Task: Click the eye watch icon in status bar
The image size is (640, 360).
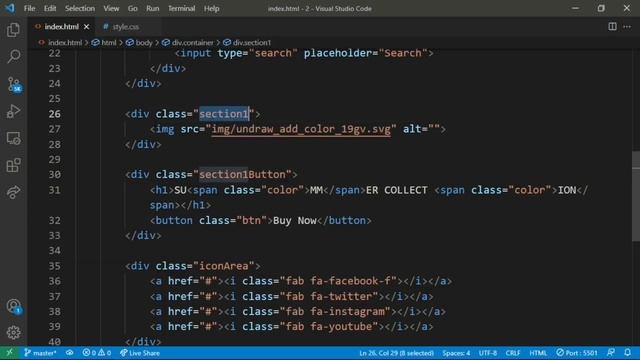Action: point(70,353)
